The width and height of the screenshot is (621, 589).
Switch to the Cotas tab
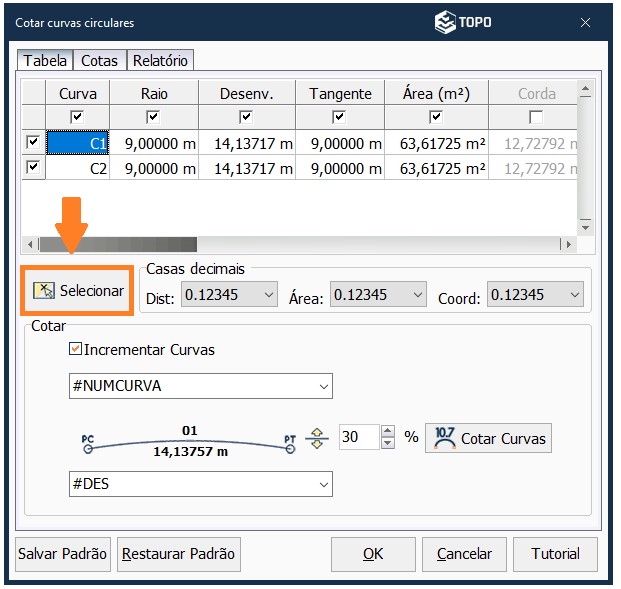(99, 61)
